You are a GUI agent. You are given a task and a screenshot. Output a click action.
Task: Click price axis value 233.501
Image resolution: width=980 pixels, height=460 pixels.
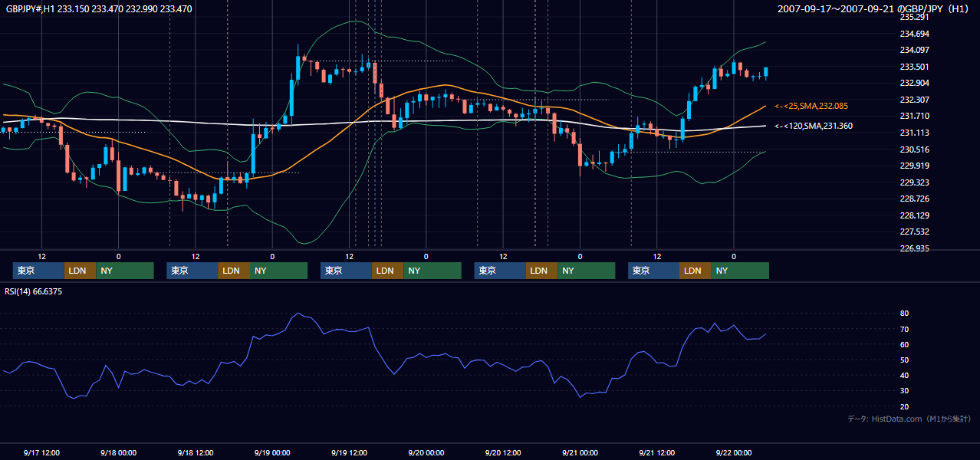pyautogui.click(x=914, y=67)
